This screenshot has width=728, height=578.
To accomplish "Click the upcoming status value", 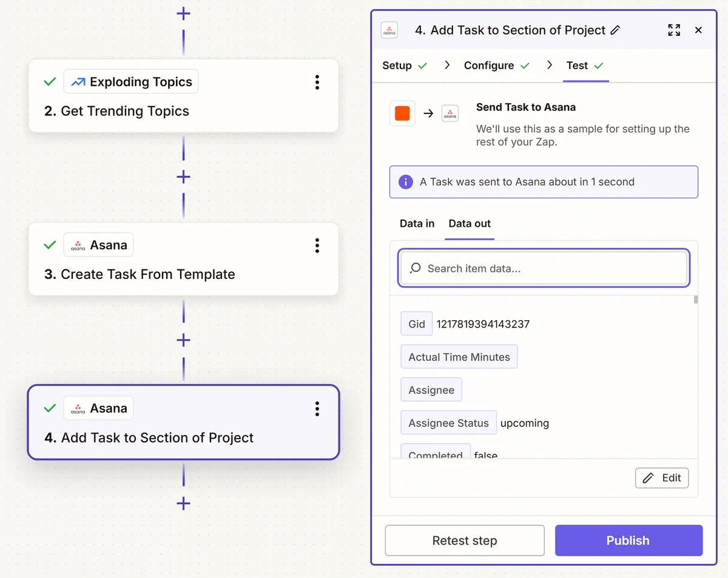I will (525, 423).
